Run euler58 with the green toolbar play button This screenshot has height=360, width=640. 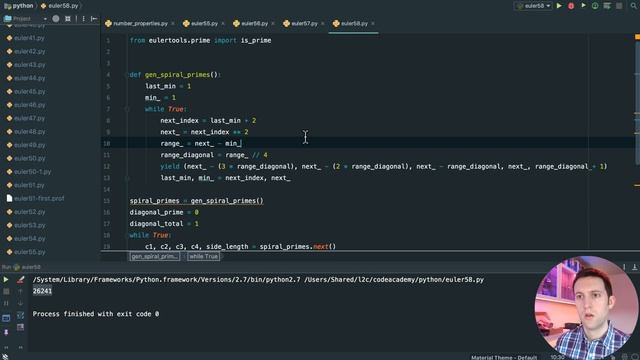pos(559,6)
